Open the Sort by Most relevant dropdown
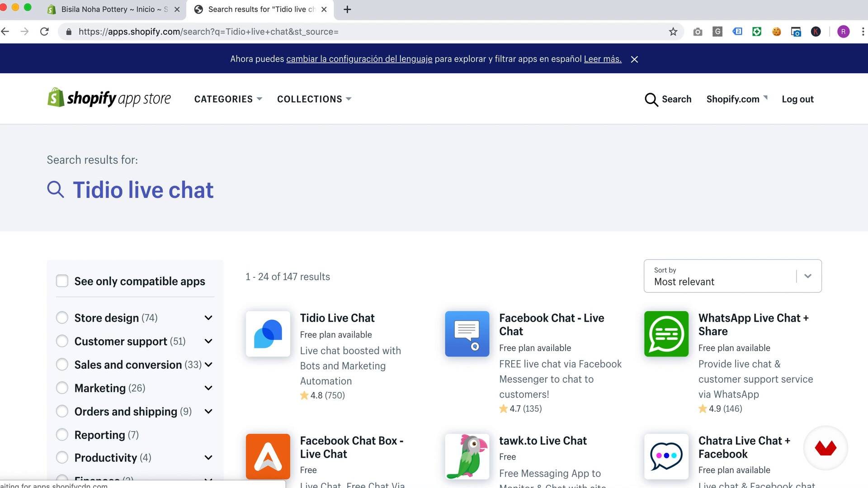Viewport: 868px width, 488px height. pyautogui.click(x=732, y=276)
